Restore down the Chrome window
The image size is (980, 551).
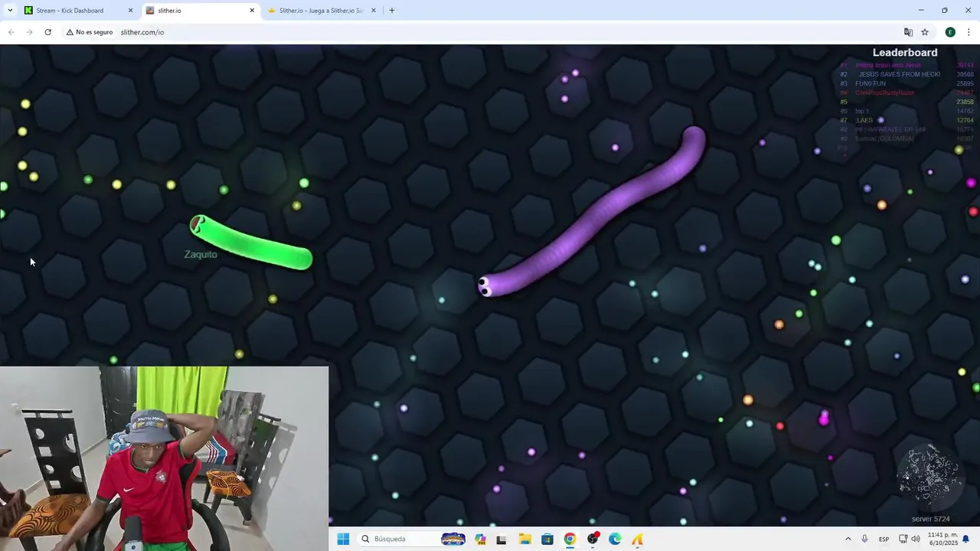(x=945, y=11)
